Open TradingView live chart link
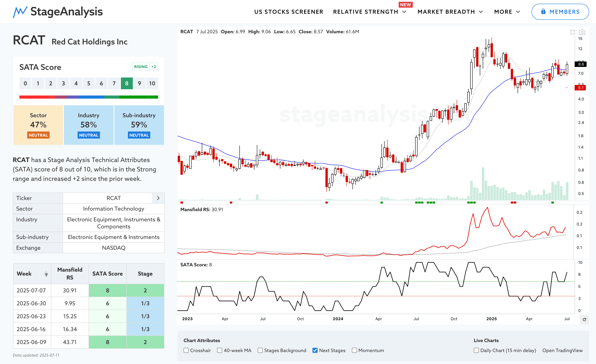The width and height of the screenshot is (596, 364). (x=562, y=350)
